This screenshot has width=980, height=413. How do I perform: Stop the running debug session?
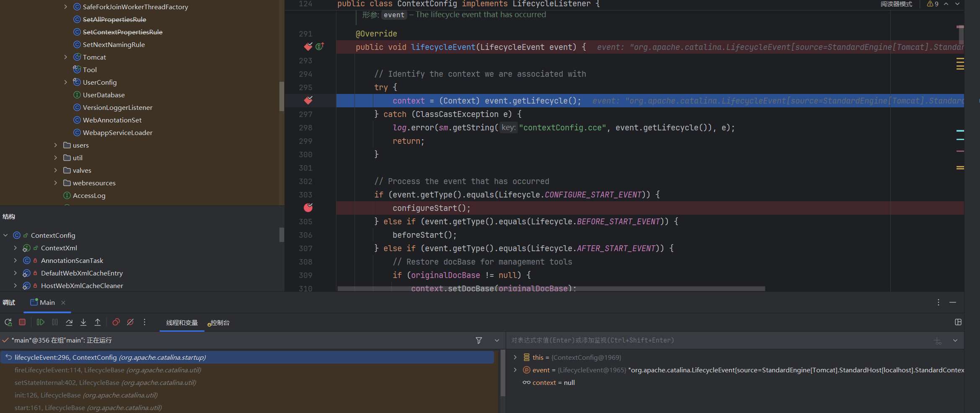22,322
